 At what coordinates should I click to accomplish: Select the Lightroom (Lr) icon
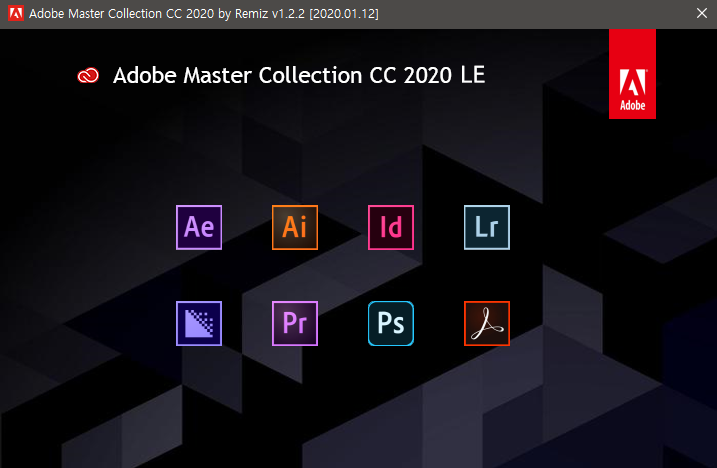coord(487,227)
